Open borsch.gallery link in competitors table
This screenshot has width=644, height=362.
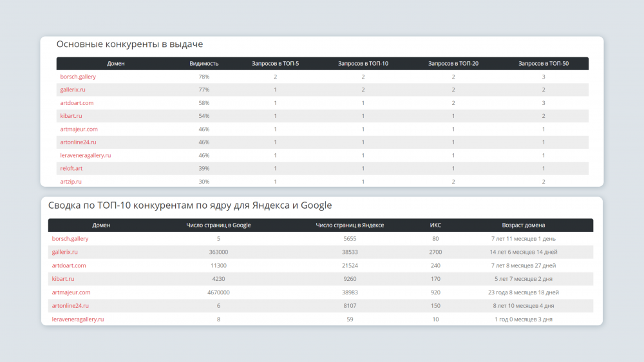(78, 77)
